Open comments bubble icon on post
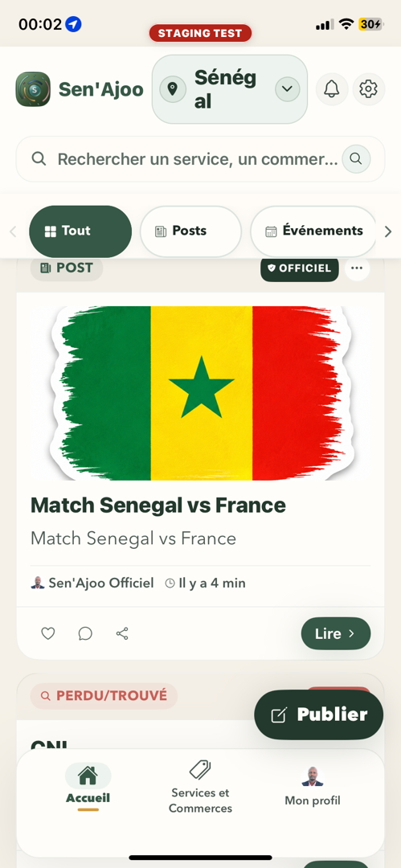 pyautogui.click(x=85, y=633)
